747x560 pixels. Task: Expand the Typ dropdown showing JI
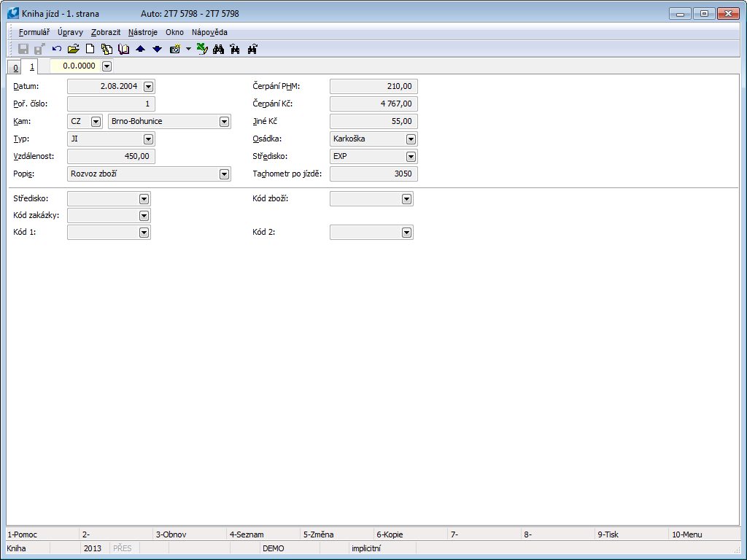[x=149, y=139]
